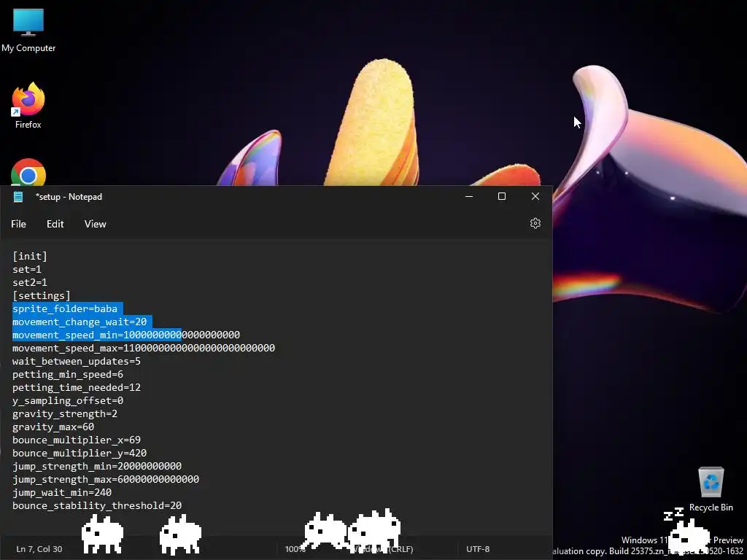Click the bounce_multiplier_y=420 line
The image size is (747, 560).
coord(80,453)
